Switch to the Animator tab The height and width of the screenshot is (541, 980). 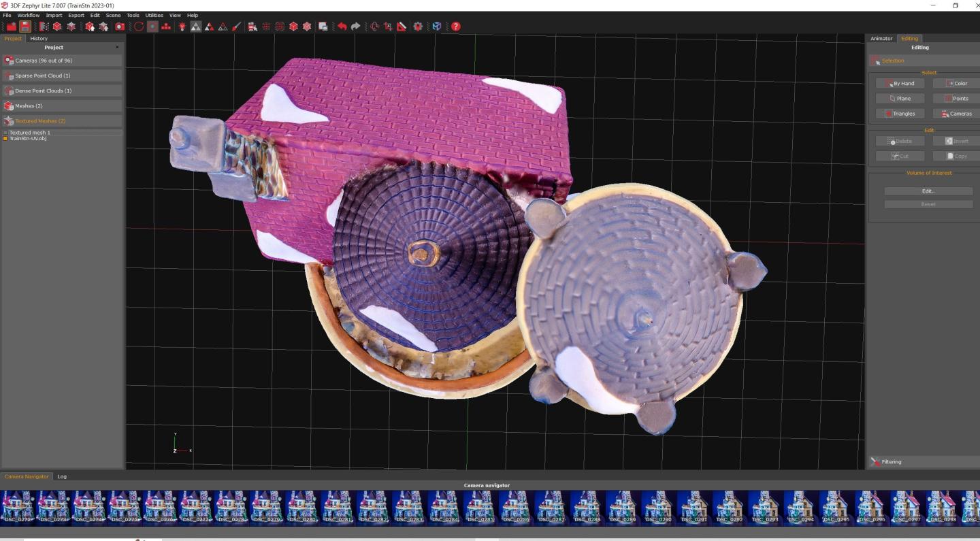(x=881, y=38)
